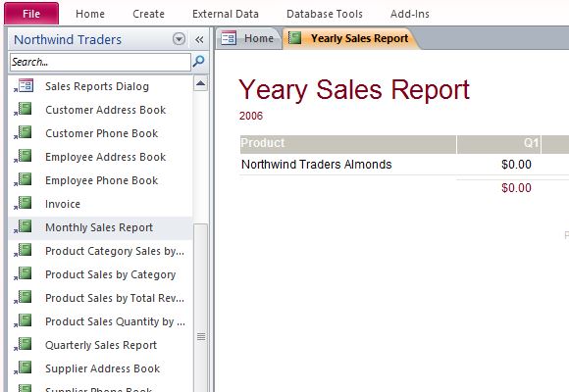Click the Sales Reports Dialog form icon

[x=25, y=85]
